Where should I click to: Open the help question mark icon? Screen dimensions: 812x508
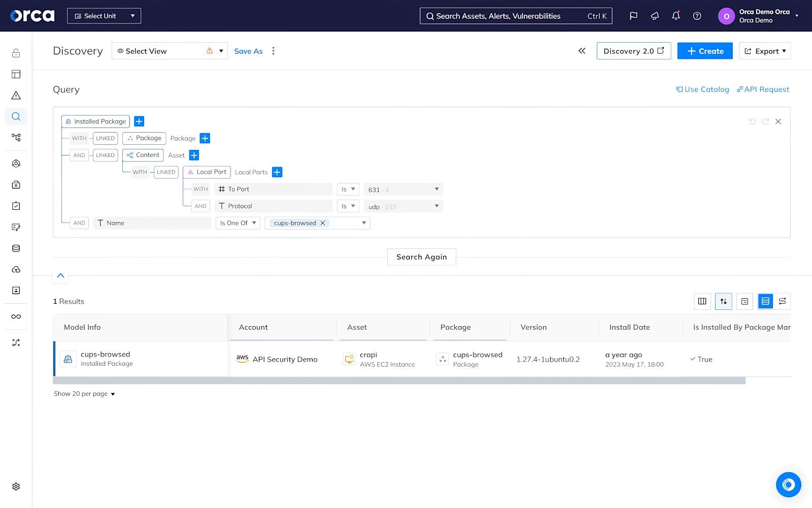[x=697, y=16]
